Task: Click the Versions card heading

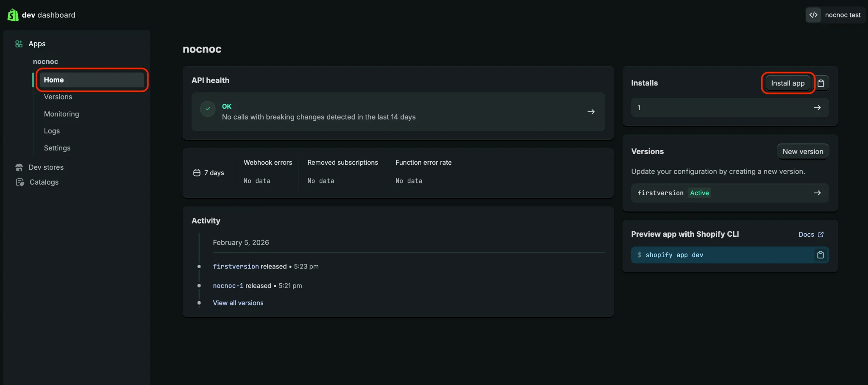Action: pos(647,152)
